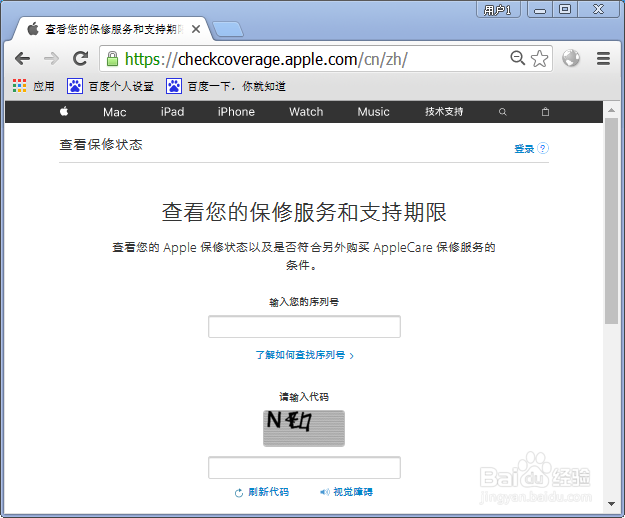
Task: Click the browser back arrow
Action: [22, 59]
